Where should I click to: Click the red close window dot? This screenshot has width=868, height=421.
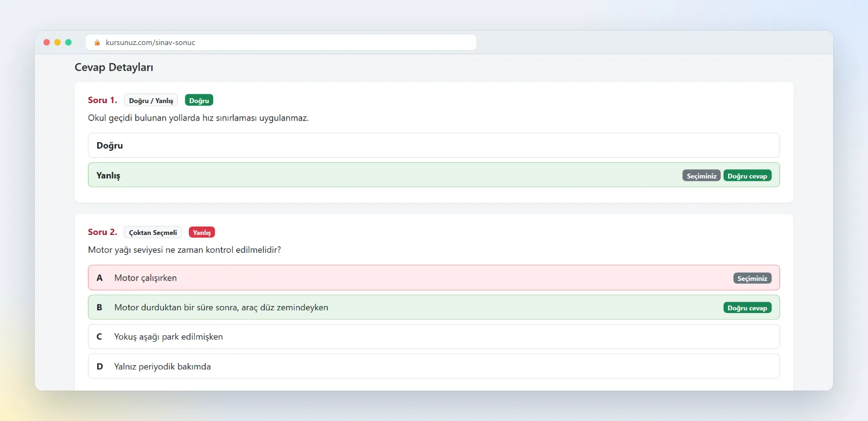pyautogui.click(x=47, y=42)
